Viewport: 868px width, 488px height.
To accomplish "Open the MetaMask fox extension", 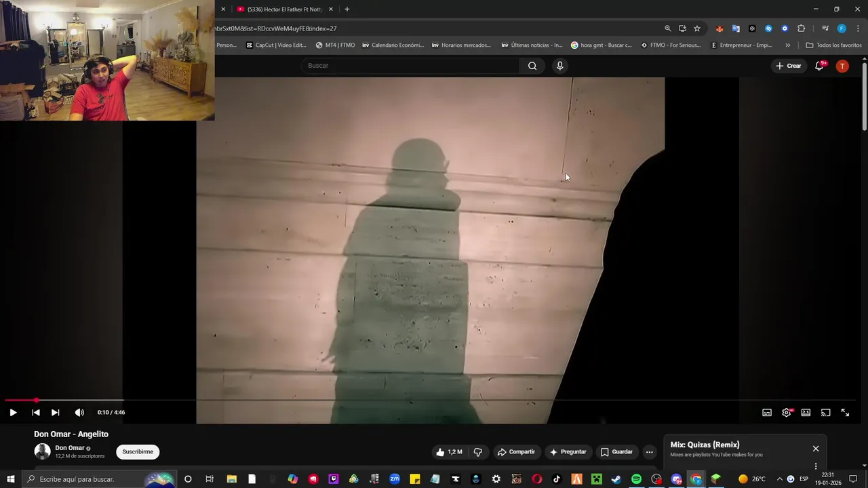I will pos(719,28).
